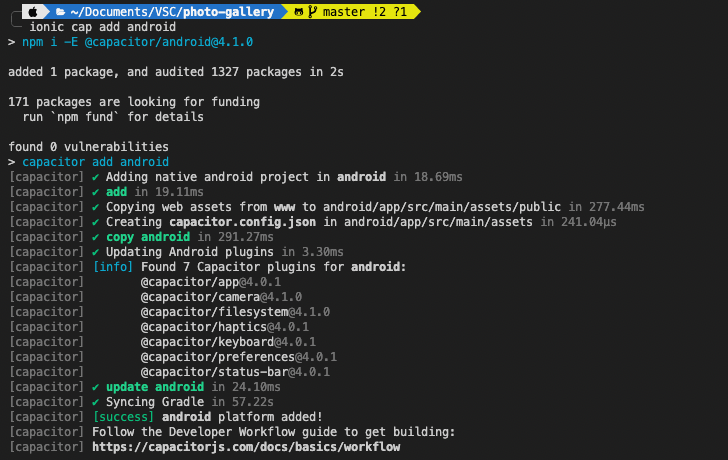728x460 pixels.
Task: Click the green 'update android' text
Action: pos(155,387)
